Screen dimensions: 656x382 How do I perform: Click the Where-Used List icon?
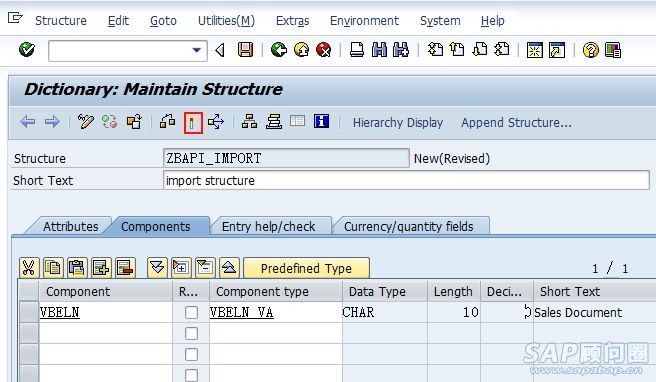[x=216, y=122]
